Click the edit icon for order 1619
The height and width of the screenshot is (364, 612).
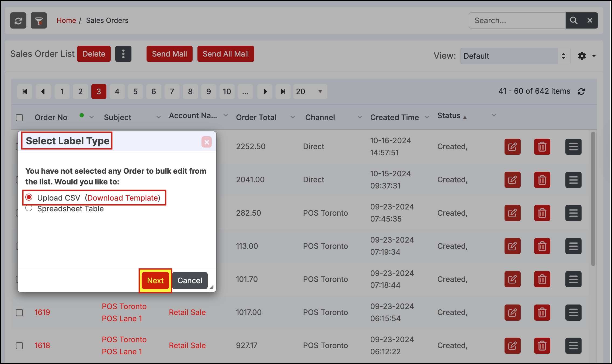(512, 312)
